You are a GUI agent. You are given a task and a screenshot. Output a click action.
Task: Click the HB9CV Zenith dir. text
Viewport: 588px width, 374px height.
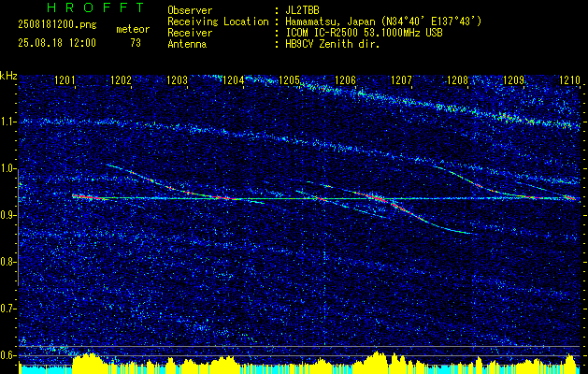[x=332, y=44]
